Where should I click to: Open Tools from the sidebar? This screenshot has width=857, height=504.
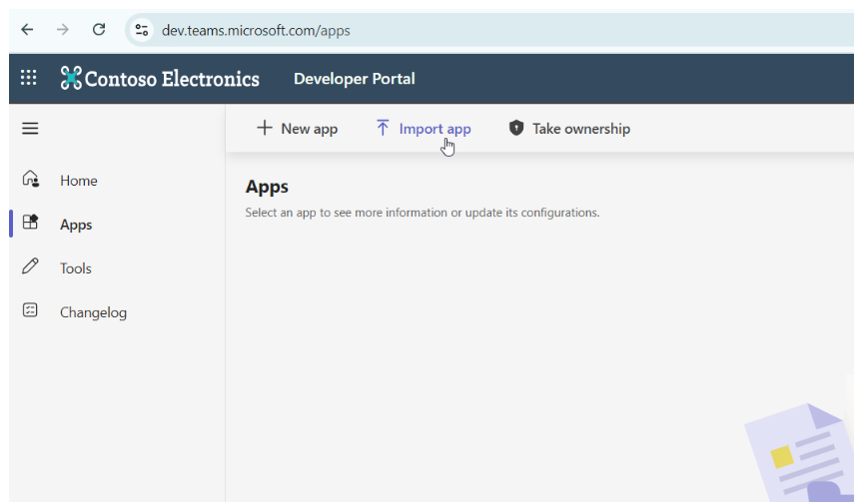click(x=76, y=268)
